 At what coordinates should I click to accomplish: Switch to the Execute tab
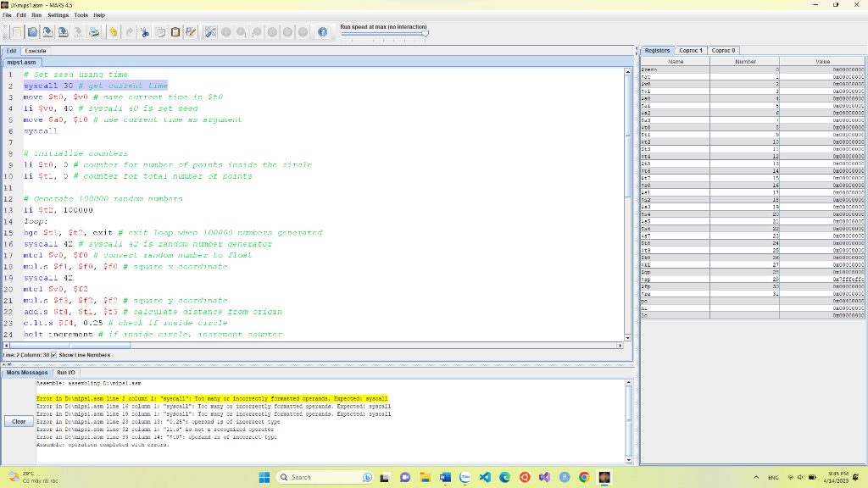(36, 51)
